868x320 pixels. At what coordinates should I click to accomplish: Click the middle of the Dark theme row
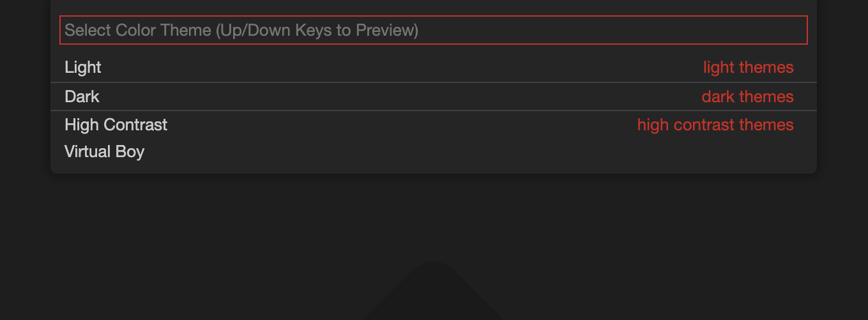(433, 96)
